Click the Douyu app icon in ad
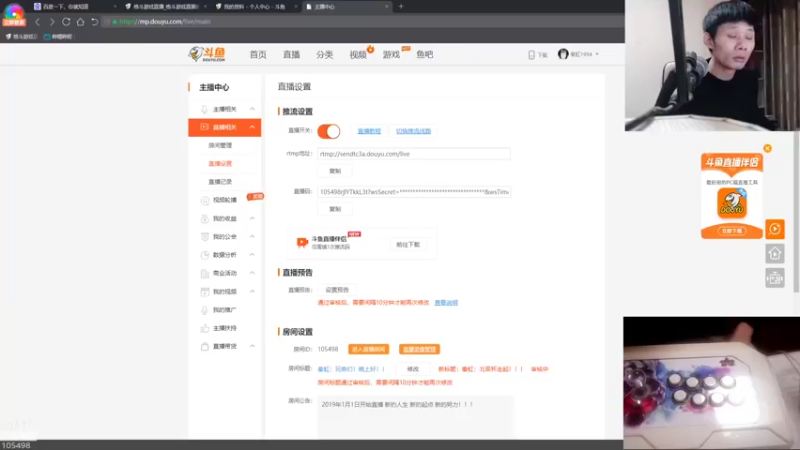The image size is (800, 450). click(x=732, y=203)
